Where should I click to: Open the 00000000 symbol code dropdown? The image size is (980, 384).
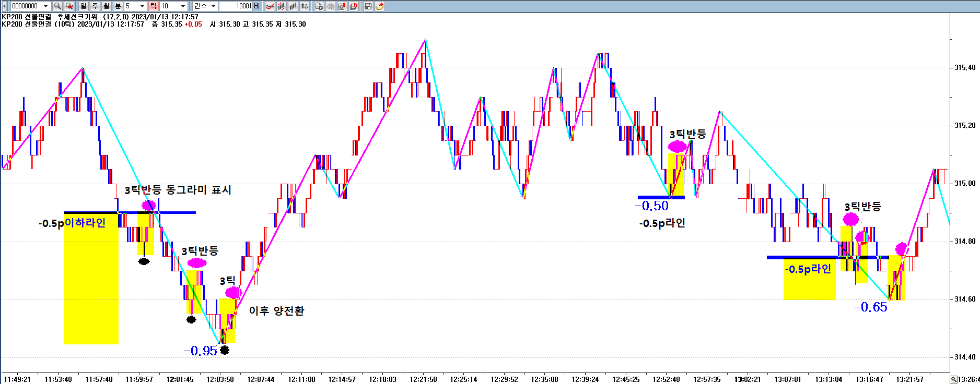tap(46, 6)
